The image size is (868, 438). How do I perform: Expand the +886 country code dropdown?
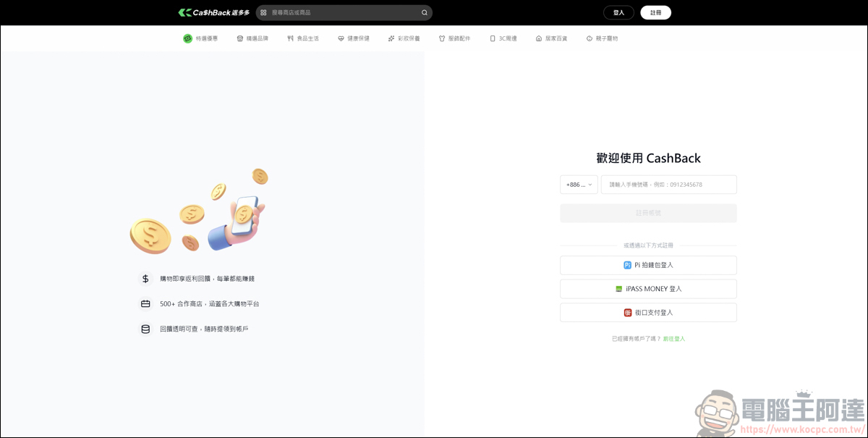(x=579, y=185)
